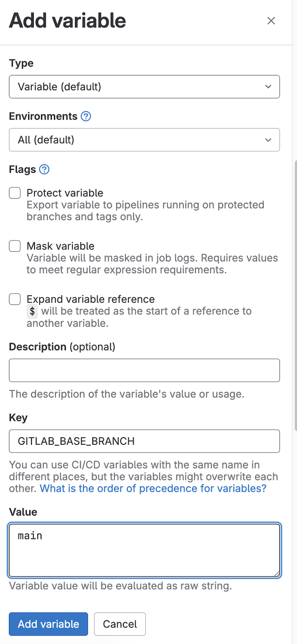This screenshot has height=644, width=297.
Task: Toggle the Expand variable reference checkbox
Action: (x=15, y=299)
